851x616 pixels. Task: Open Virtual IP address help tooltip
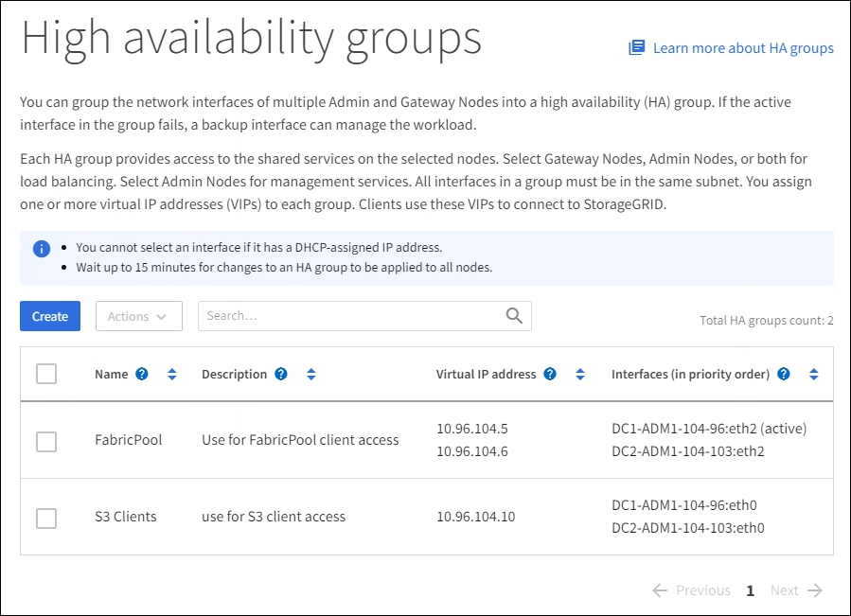550,374
